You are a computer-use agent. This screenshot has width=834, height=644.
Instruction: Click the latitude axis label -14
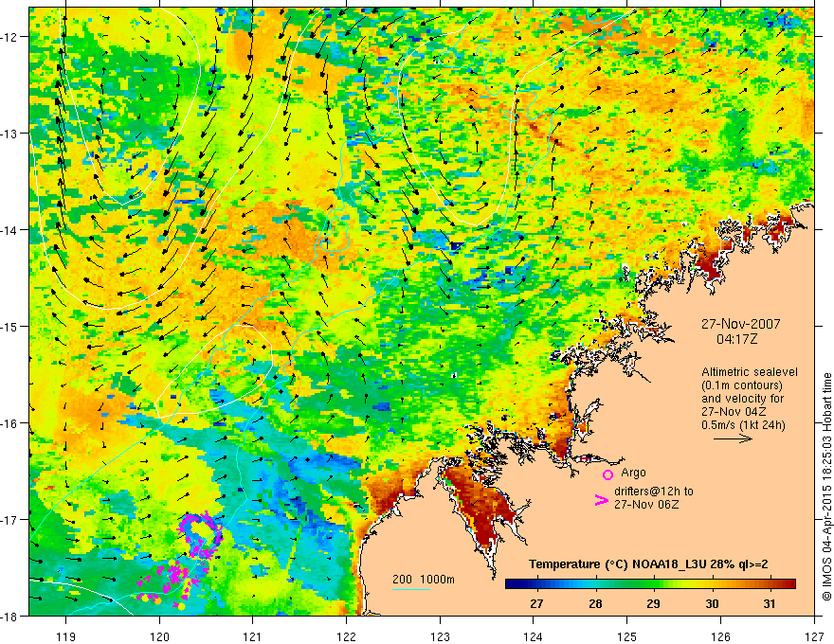9,230
